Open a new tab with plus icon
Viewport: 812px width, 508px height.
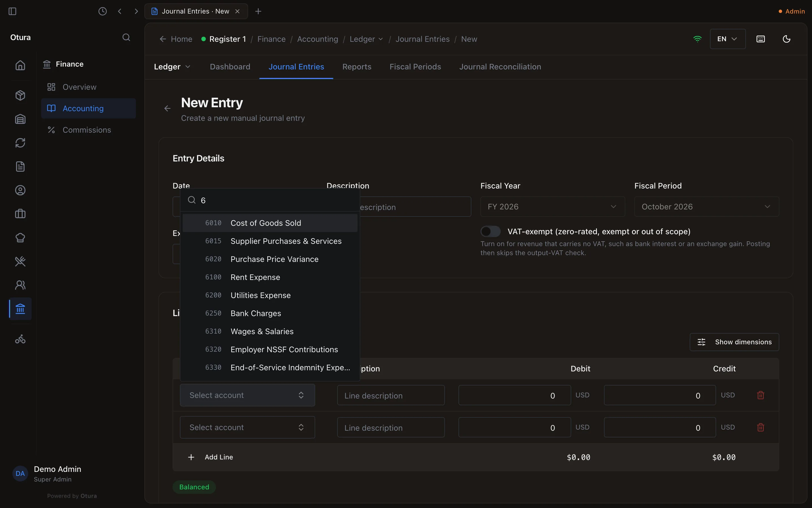(x=258, y=11)
